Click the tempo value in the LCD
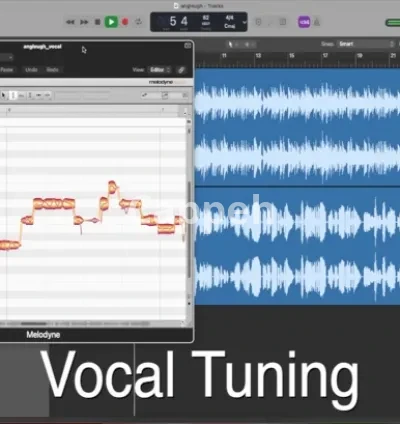 click(206, 18)
